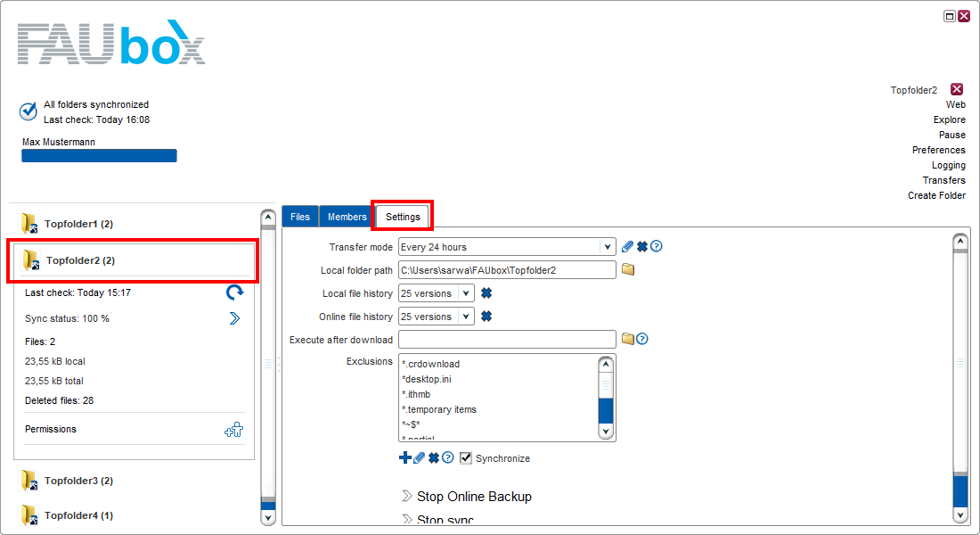This screenshot has width=980, height=535.
Task: Edit exclusion with pencil icon below list
Action: [x=420, y=458]
